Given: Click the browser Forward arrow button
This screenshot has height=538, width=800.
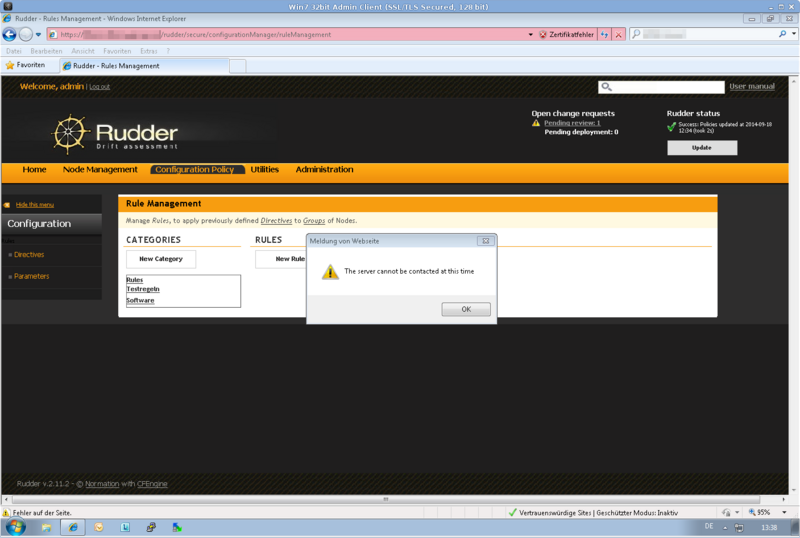Looking at the screenshot, I should (x=26, y=34).
